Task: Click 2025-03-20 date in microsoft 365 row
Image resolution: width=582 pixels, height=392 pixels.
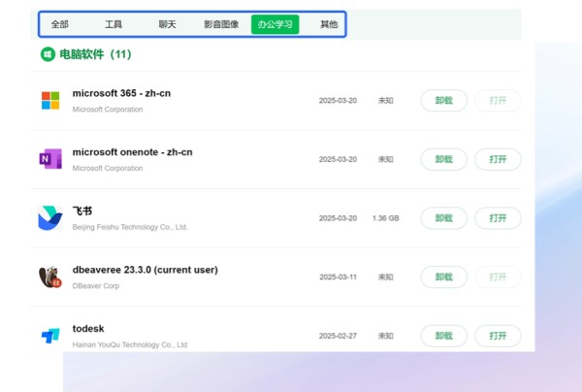Action: (x=338, y=101)
